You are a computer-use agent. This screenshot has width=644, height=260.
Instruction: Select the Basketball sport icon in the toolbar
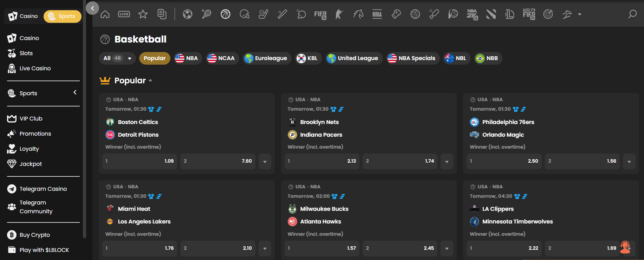point(226,14)
